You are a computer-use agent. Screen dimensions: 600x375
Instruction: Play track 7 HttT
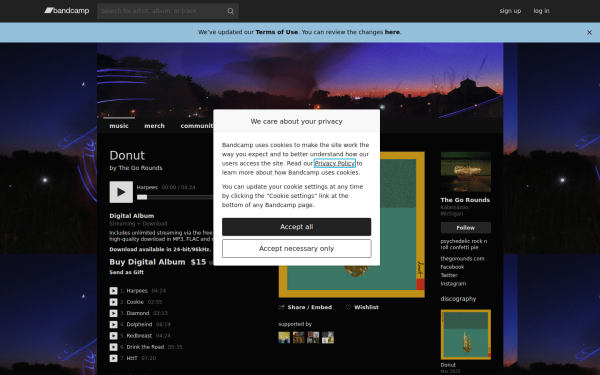[x=114, y=358]
